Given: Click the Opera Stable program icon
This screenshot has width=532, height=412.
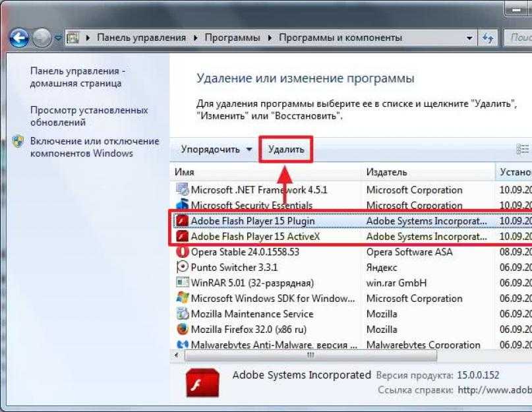Looking at the screenshot, I should click(182, 252).
